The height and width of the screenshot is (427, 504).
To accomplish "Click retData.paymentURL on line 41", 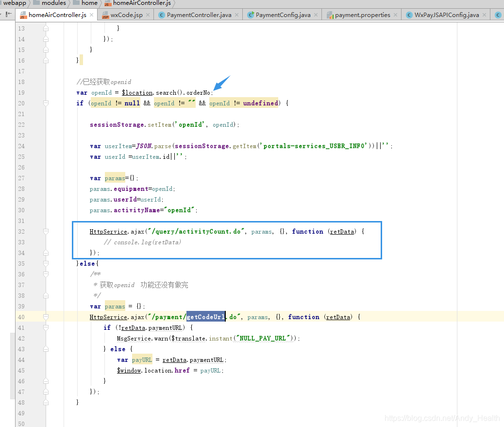I will click(151, 327).
